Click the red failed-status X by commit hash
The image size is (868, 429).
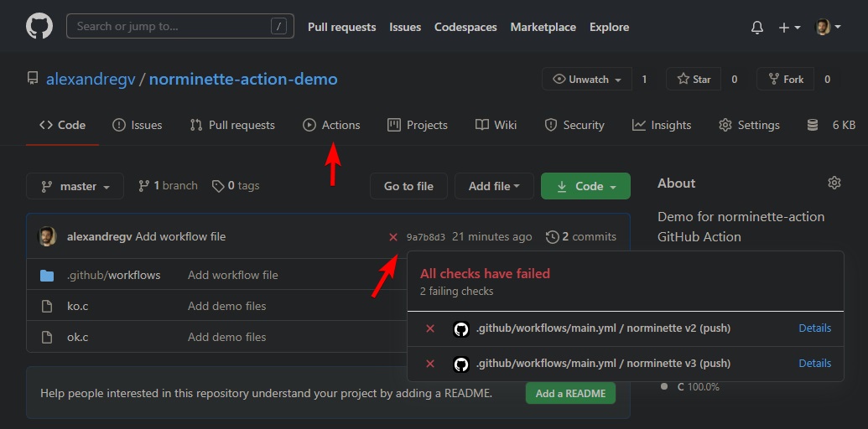click(x=393, y=237)
